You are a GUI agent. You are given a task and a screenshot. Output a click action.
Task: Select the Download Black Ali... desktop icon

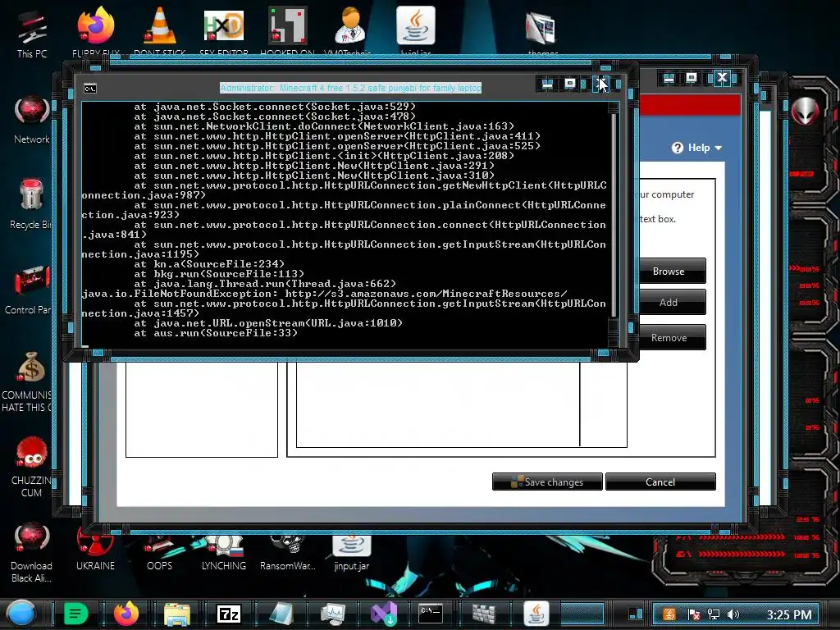coord(32,553)
